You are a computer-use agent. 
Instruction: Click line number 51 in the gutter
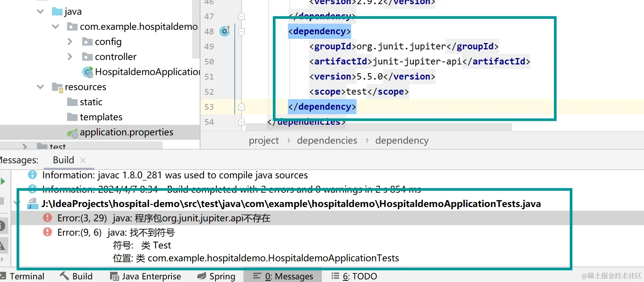click(x=209, y=77)
